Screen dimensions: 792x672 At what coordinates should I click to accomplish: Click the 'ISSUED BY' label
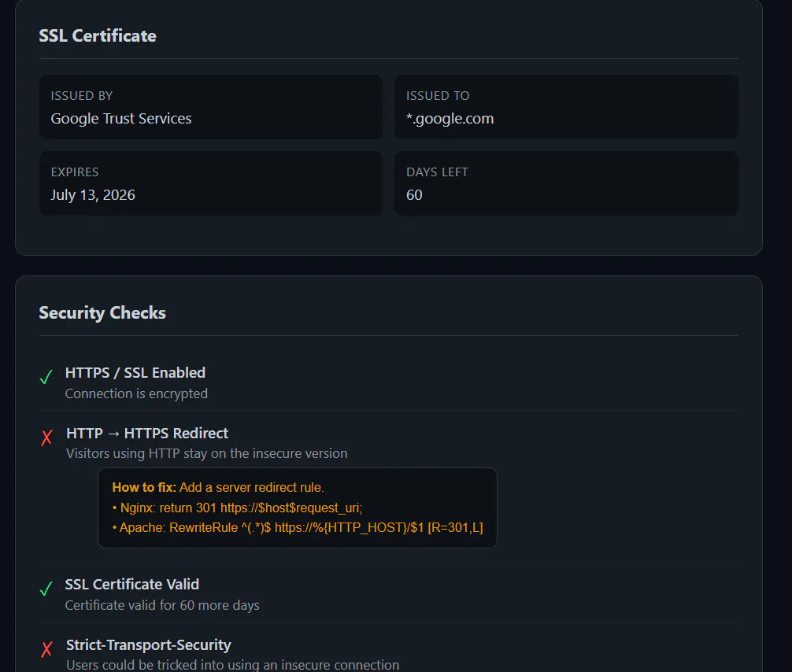pos(81,96)
